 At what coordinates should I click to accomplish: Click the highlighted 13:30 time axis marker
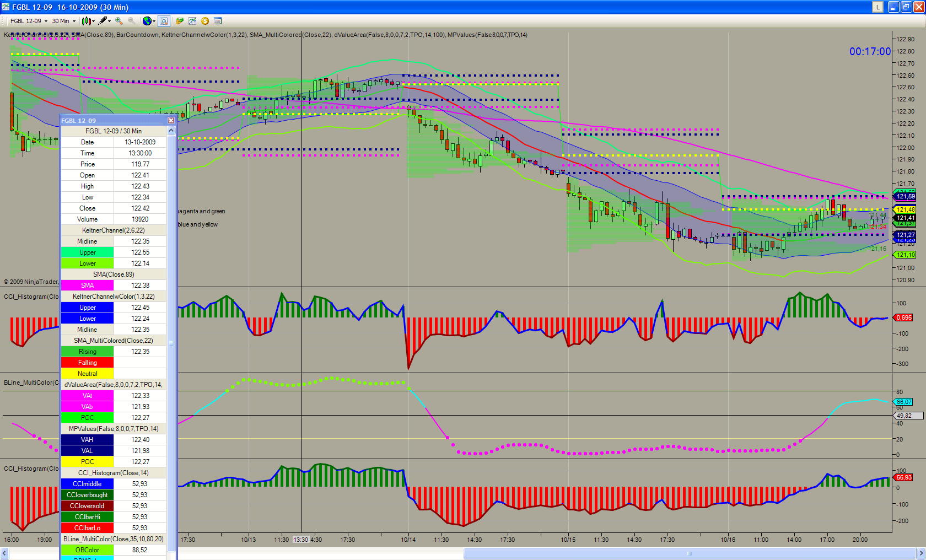click(x=301, y=540)
